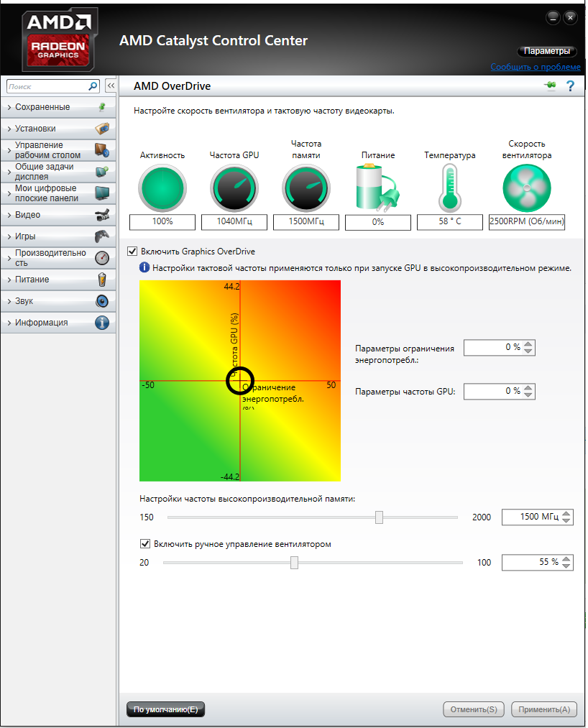This screenshot has height=728, width=588.
Task: Click the fan speed icon
Action: tap(526, 188)
